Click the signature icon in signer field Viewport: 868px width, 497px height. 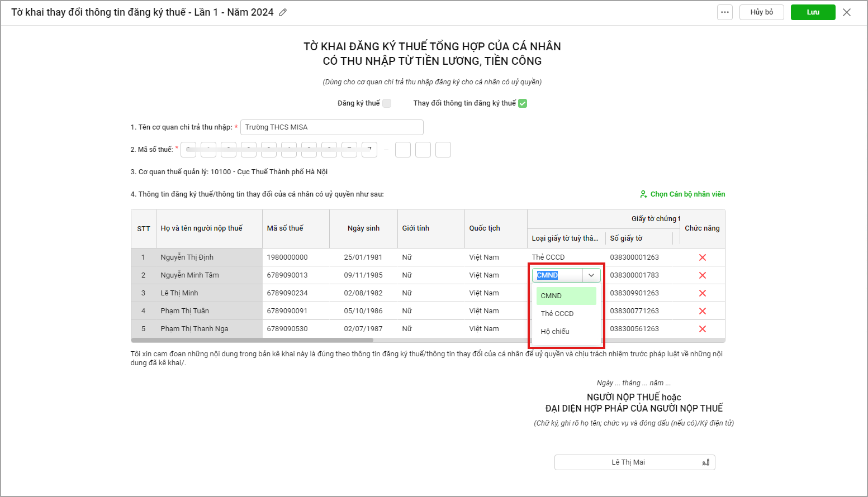coord(705,462)
